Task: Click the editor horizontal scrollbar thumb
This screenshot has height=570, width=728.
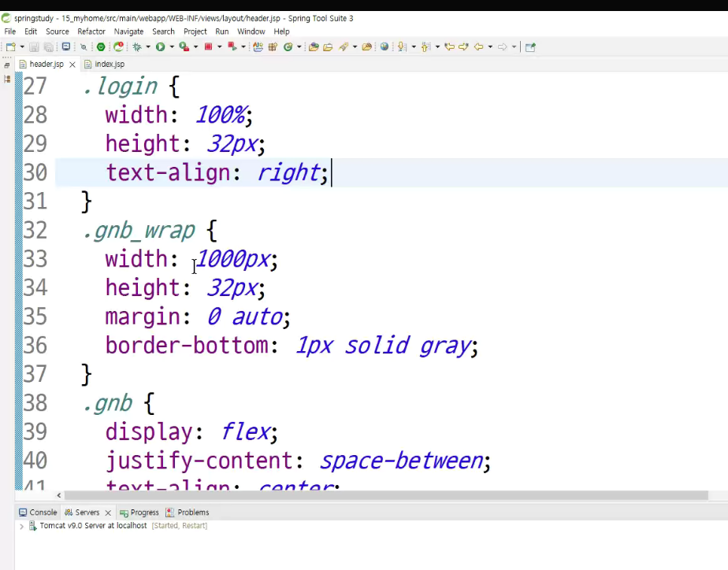Action: (x=386, y=495)
